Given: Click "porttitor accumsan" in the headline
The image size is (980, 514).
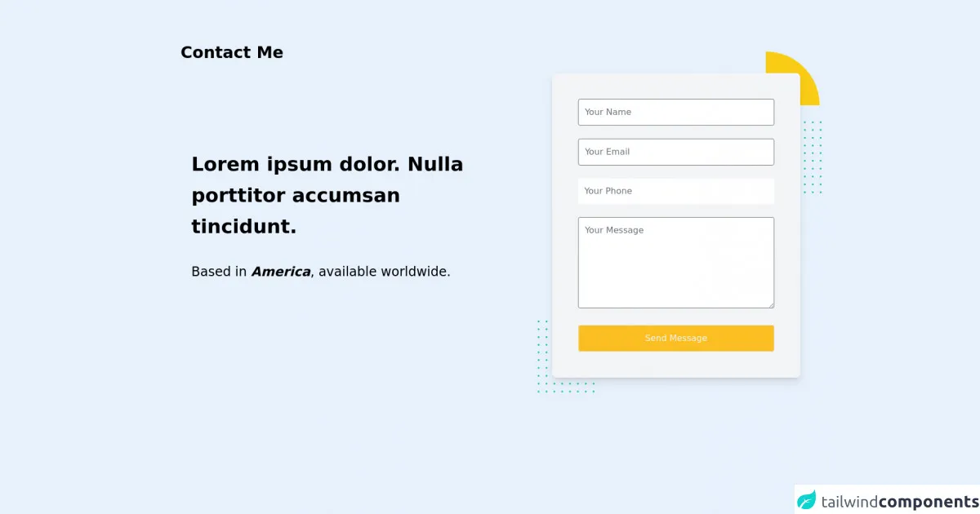Looking at the screenshot, I should click(x=296, y=196).
